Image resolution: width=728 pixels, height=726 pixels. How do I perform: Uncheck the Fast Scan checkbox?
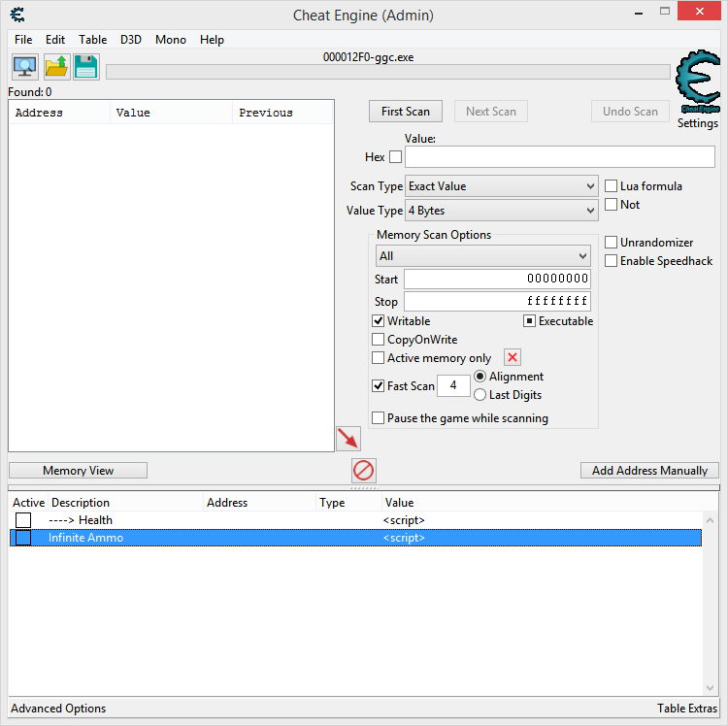click(x=379, y=385)
